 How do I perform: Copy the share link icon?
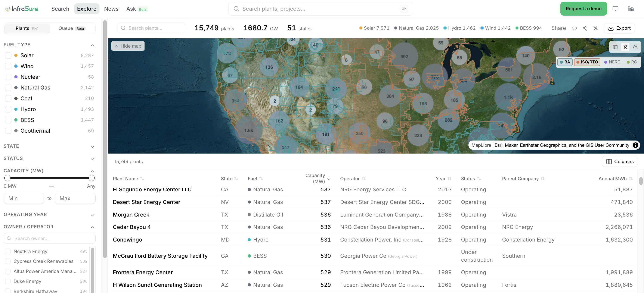[x=574, y=28]
